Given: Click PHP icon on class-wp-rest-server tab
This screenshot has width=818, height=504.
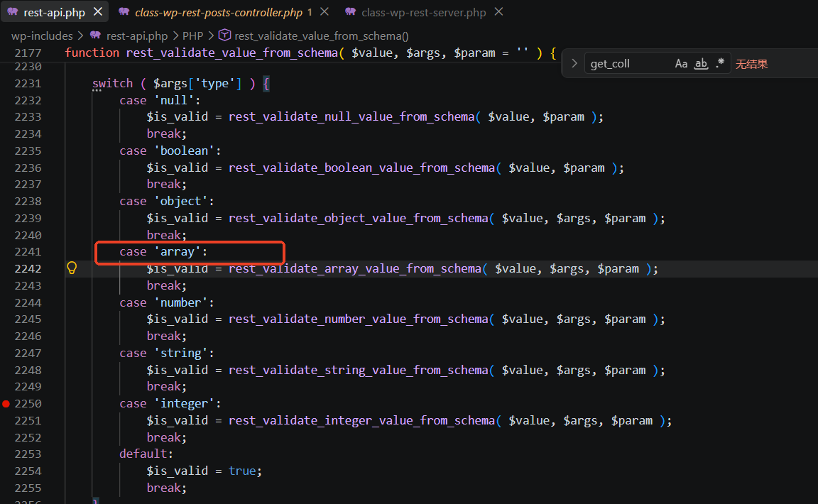Looking at the screenshot, I should click(351, 11).
